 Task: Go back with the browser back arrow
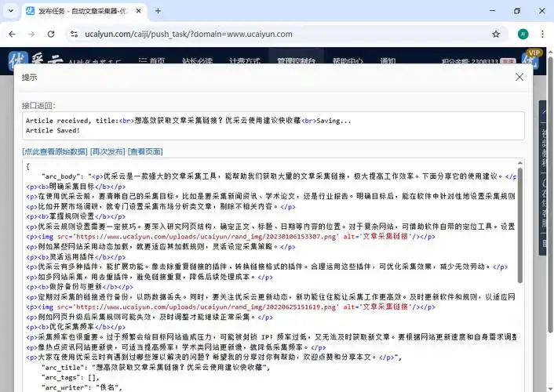pyautogui.click(x=13, y=34)
